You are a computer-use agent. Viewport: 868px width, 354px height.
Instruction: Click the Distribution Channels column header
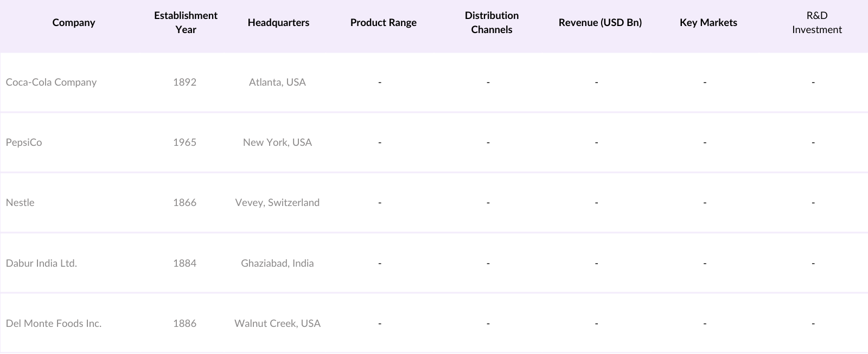point(492,23)
